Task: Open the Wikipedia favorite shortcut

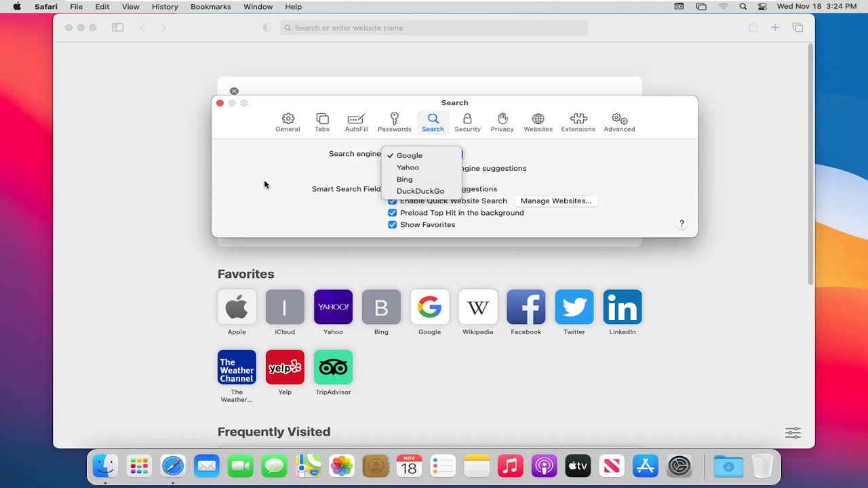Action: (477, 306)
